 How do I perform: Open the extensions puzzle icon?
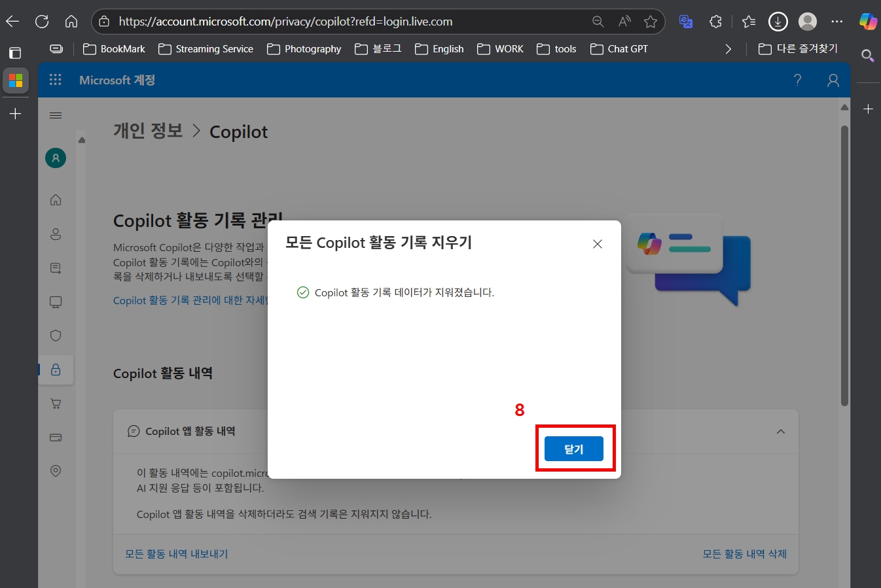coord(715,22)
